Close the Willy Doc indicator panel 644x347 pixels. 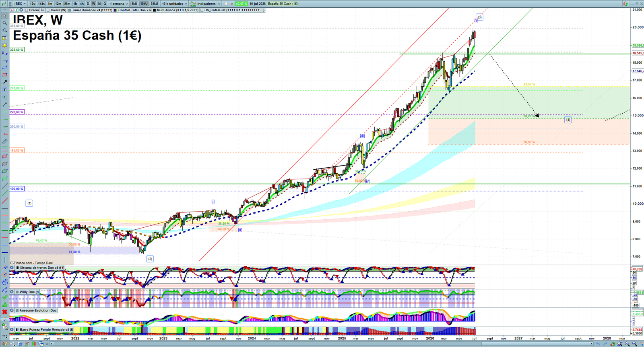(x=12, y=292)
